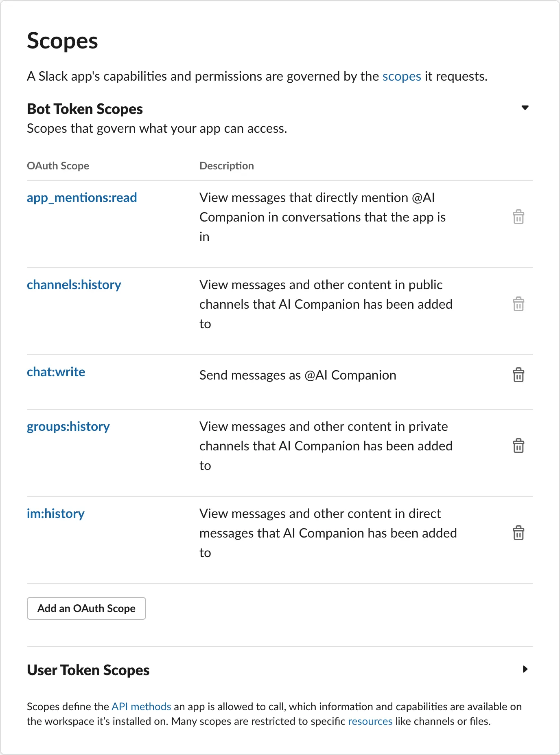View the groups:history scope definition

(68, 427)
